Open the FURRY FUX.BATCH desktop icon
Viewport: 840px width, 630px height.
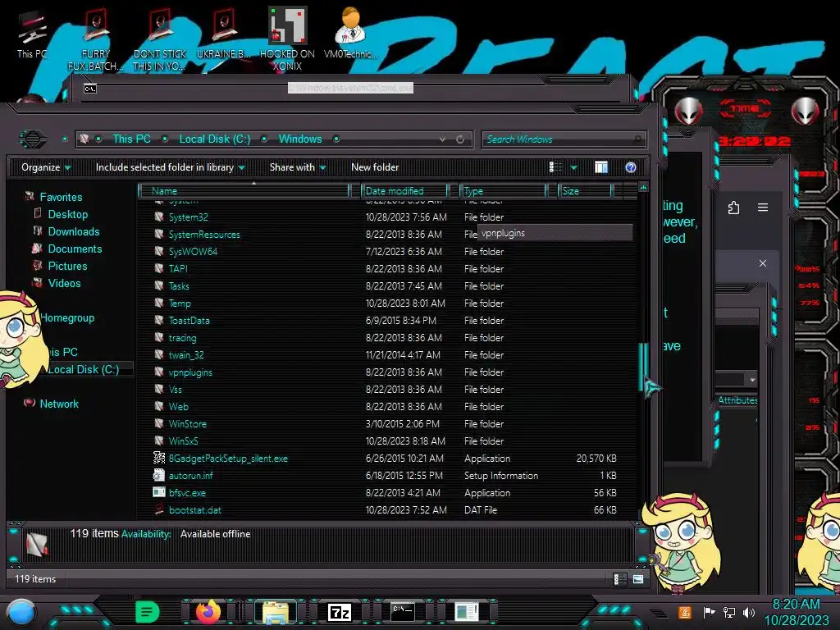[95, 40]
